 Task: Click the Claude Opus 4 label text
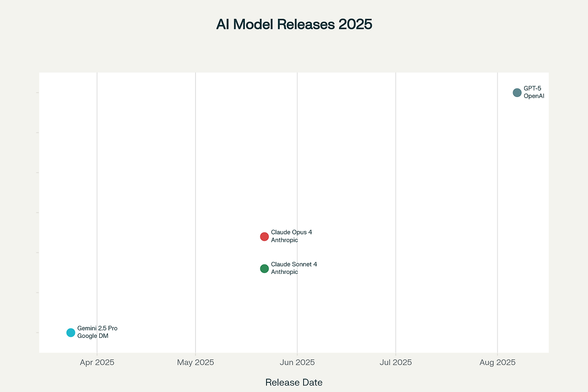291,232
